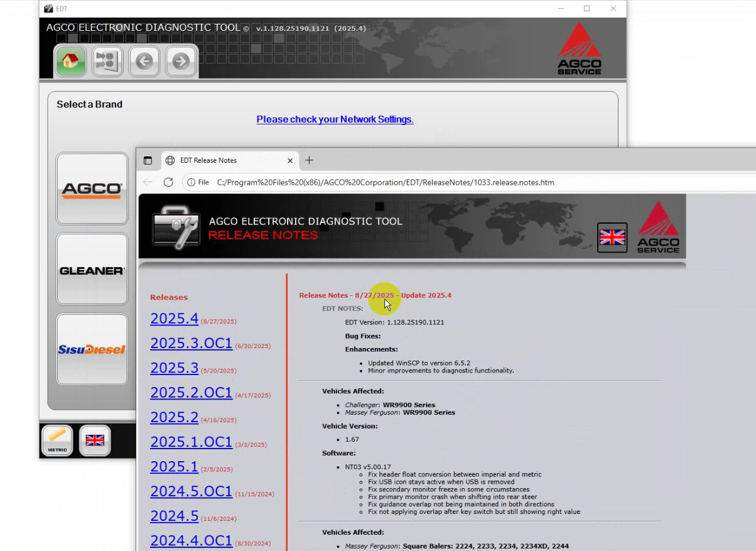Click 'Challenger: WR9900 Series' text
756x551 pixels.
pos(390,405)
